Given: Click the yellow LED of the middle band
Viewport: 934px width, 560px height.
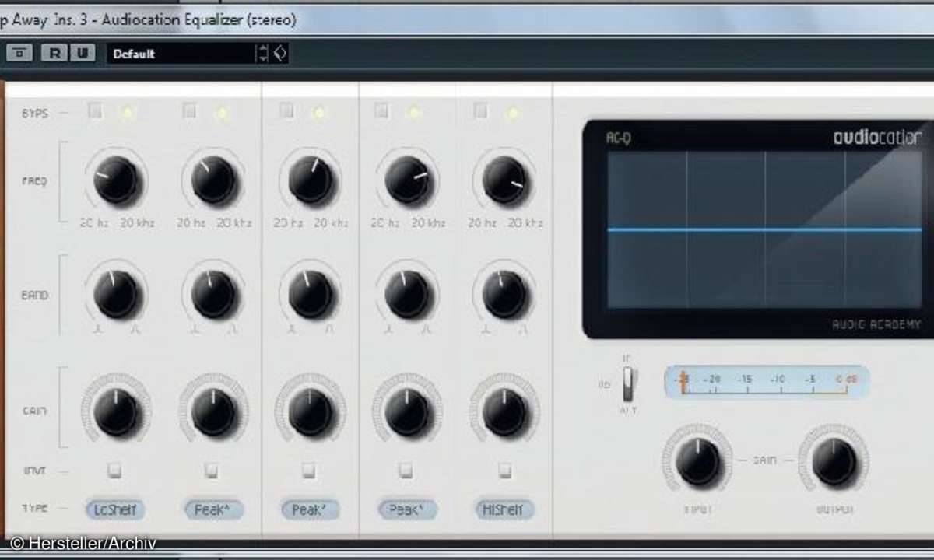Looking at the screenshot, I should click(318, 114).
